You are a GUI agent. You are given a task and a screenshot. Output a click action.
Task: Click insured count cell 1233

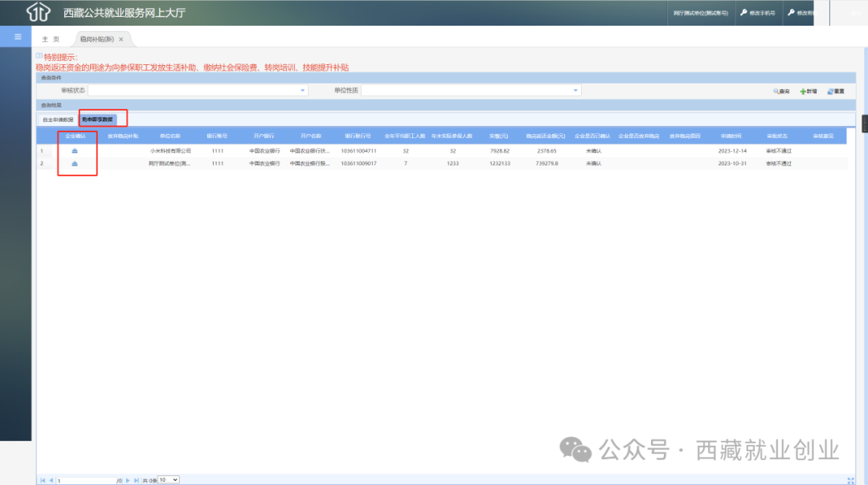coord(452,164)
